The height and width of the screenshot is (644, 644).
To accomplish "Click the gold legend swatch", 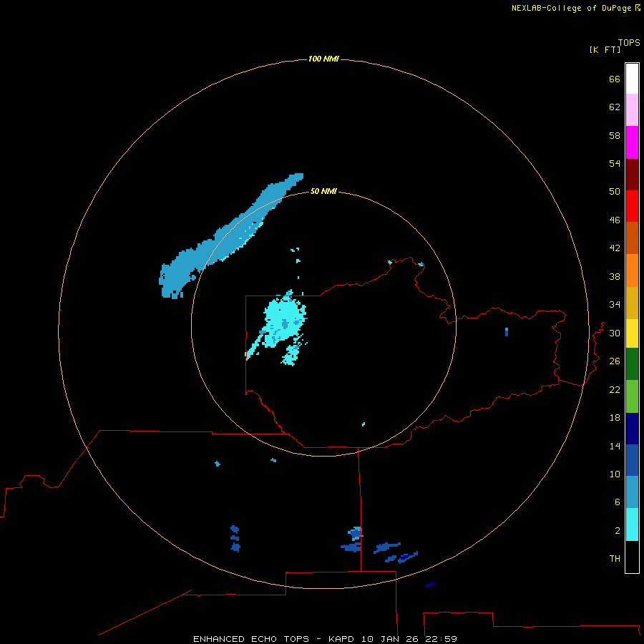I will 632,303.
